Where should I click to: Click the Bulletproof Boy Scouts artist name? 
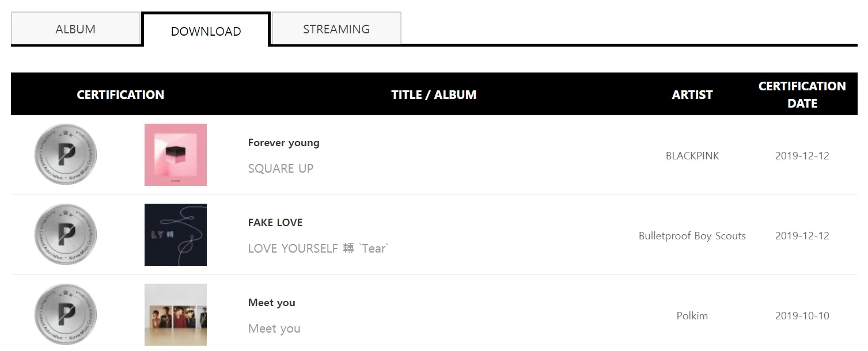point(692,236)
